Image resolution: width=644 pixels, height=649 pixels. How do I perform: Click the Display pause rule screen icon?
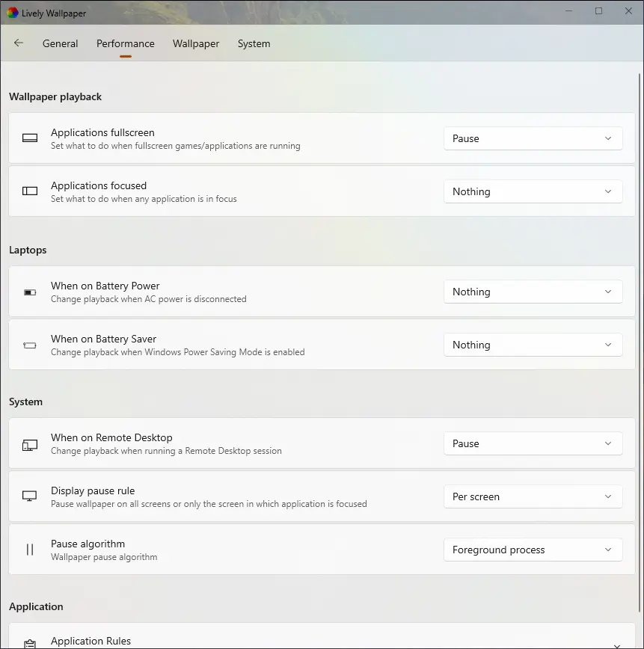click(29, 496)
